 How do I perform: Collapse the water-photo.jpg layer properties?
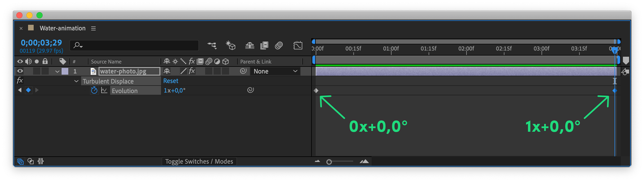point(57,72)
